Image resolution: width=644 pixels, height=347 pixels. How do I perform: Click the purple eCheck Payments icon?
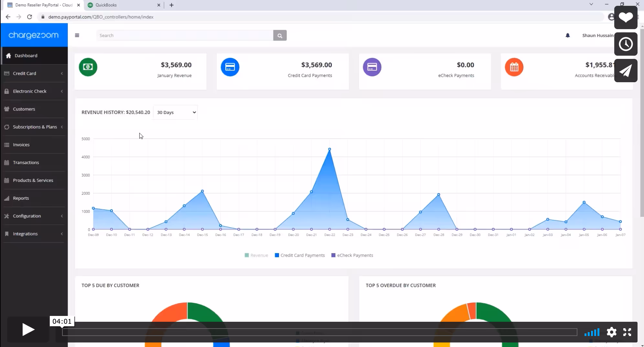pos(372,67)
